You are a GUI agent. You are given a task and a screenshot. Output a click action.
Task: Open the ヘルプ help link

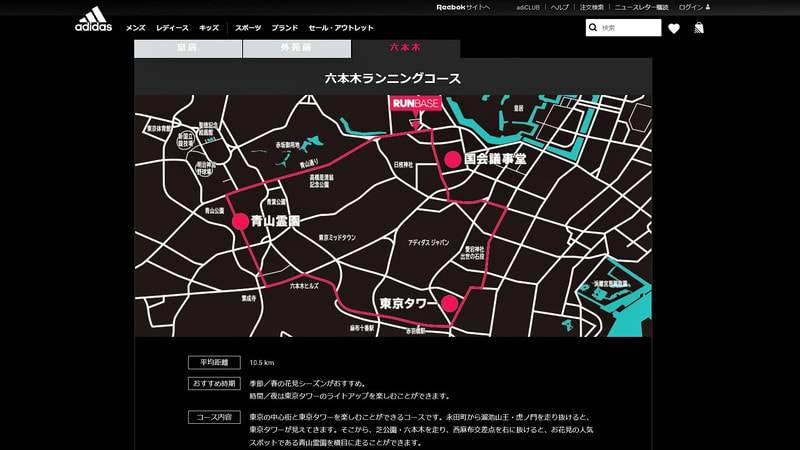pyautogui.click(x=560, y=7)
